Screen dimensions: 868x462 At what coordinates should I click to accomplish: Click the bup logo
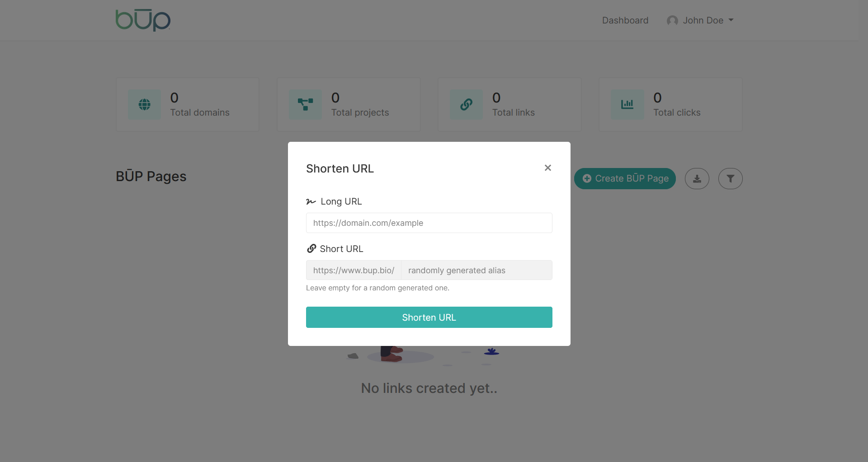[143, 20]
